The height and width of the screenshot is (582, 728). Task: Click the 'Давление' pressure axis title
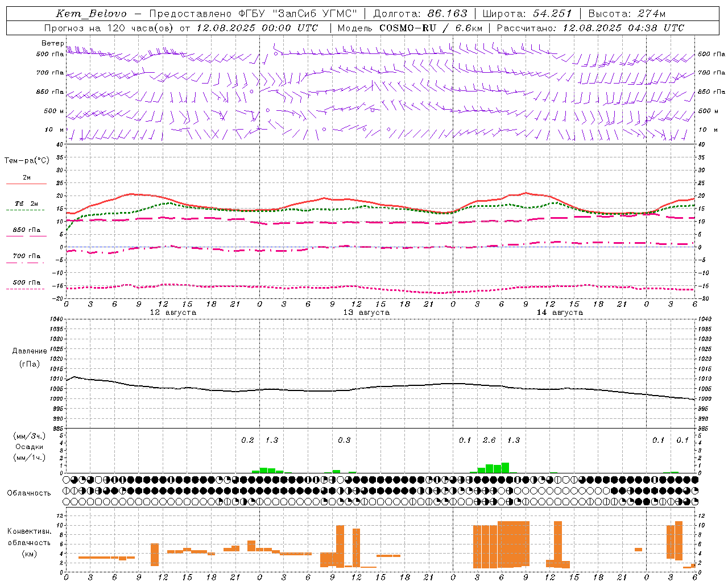point(30,351)
